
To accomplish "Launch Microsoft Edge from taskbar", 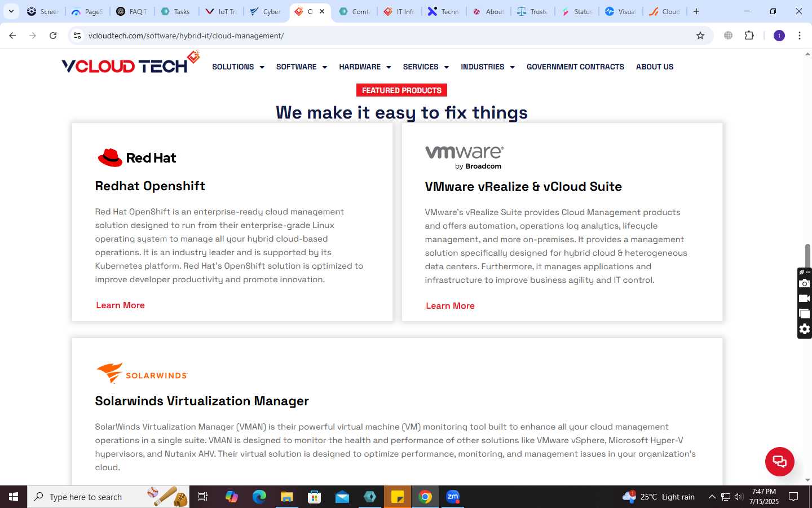I will point(259,497).
